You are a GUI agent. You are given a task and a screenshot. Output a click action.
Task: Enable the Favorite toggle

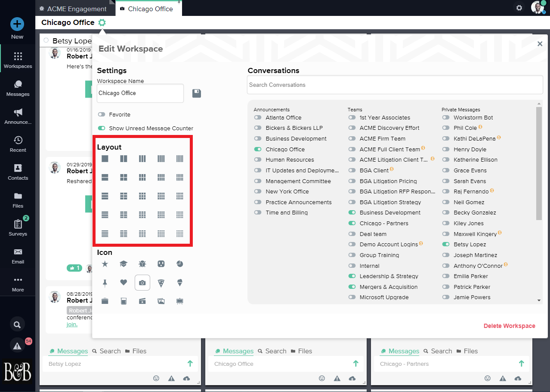(102, 115)
